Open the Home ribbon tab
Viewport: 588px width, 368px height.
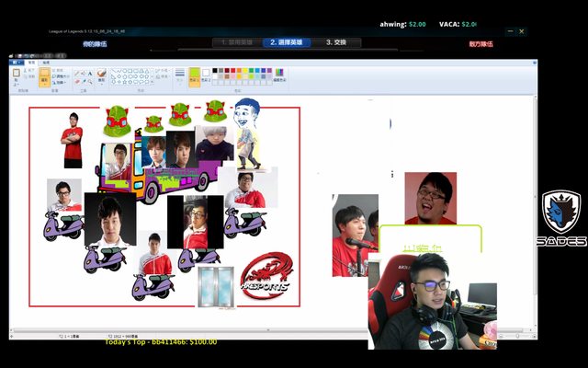30,63
